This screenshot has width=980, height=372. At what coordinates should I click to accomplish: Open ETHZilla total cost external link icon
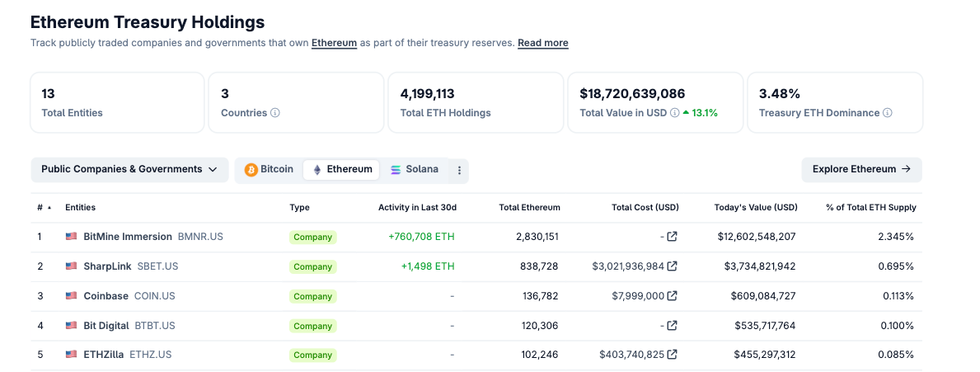[x=672, y=355]
